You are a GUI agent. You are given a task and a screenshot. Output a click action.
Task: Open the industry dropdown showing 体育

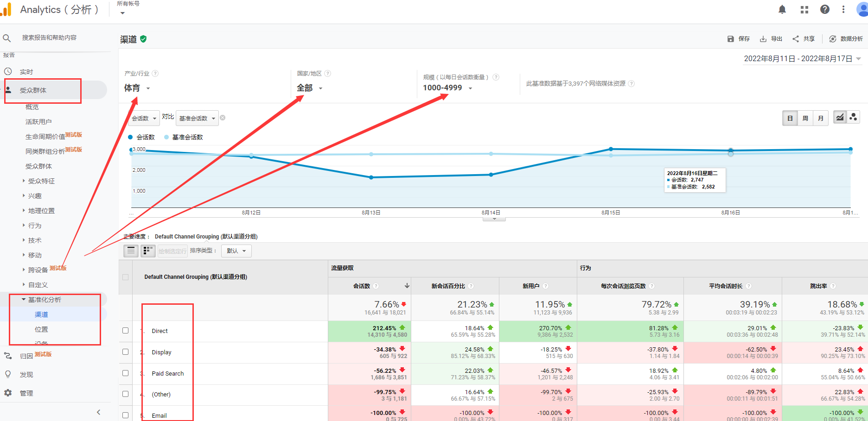tap(137, 88)
